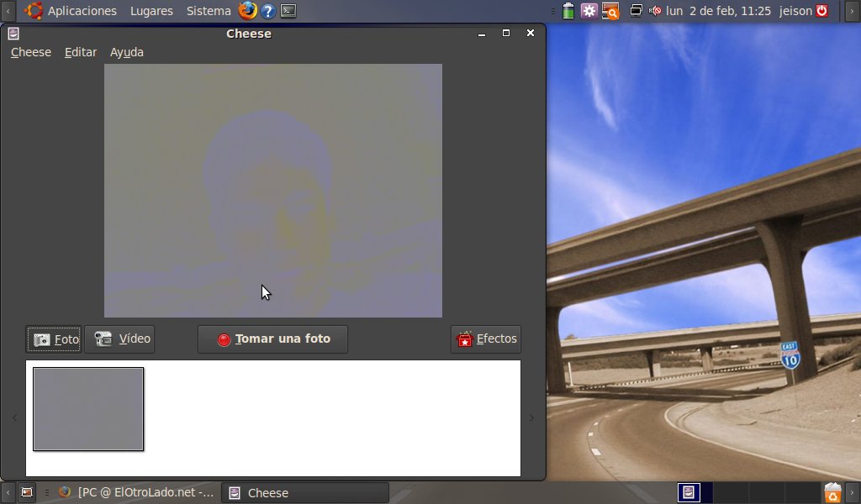
Task: Minimize the Cheese window
Action: (x=482, y=34)
